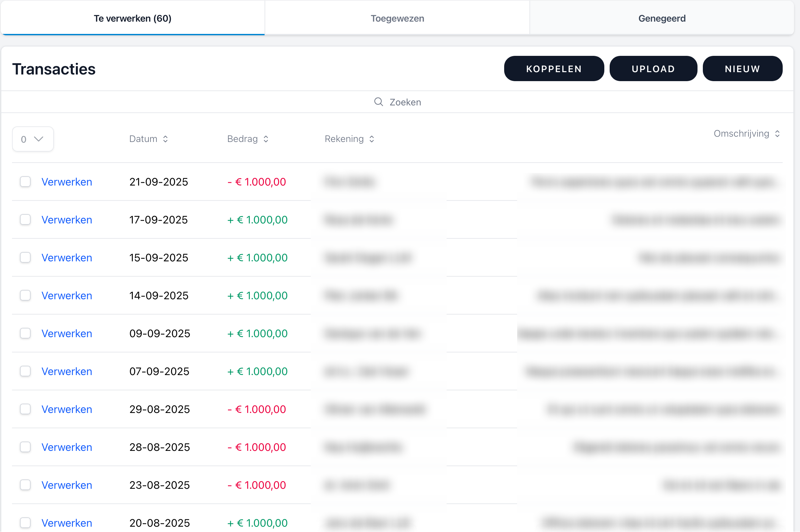The image size is (800, 532).
Task: Click the magnifier search icon
Action: pyautogui.click(x=378, y=102)
